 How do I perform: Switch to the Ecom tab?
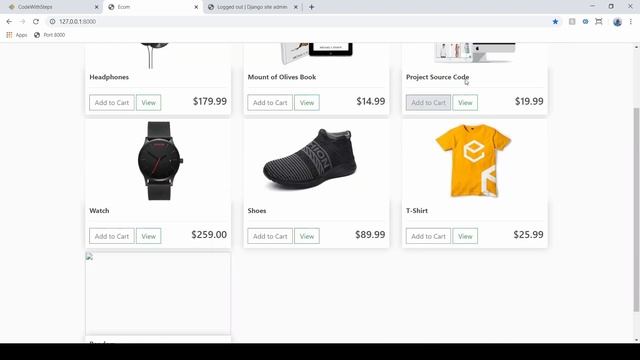pyautogui.click(x=153, y=7)
